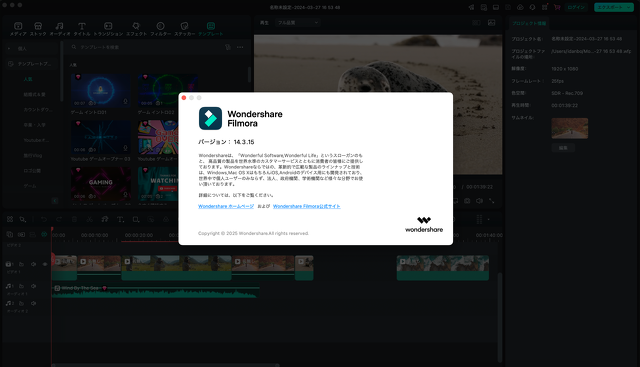Image resolution: width=640 pixels, height=367 pixels.
Task: Select ゲーム イントロ01 template thumbnail
Action: pyautogui.click(x=101, y=90)
